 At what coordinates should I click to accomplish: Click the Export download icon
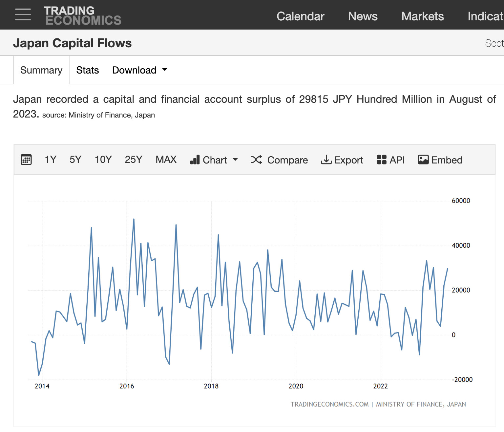click(x=326, y=160)
